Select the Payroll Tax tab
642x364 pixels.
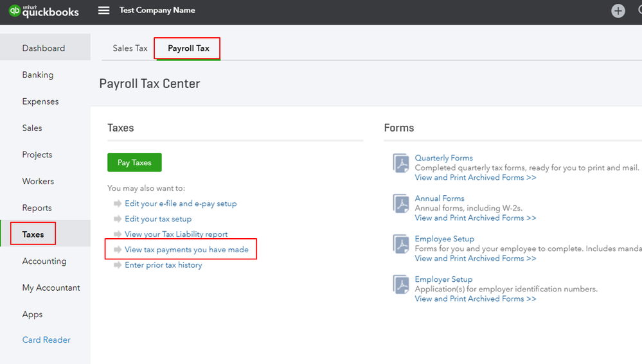188,48
